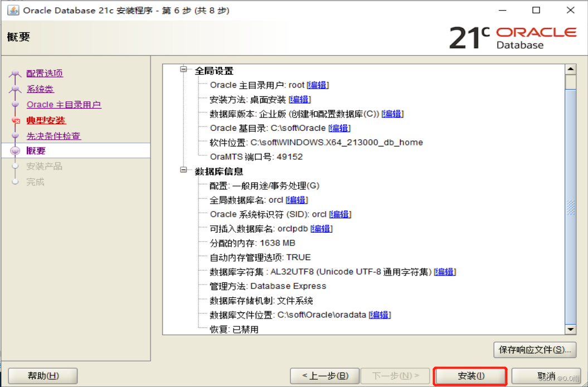Viewport: 588px width, 387px height.
Task: Cancel the installer with 取消 button
Action: 546,376
